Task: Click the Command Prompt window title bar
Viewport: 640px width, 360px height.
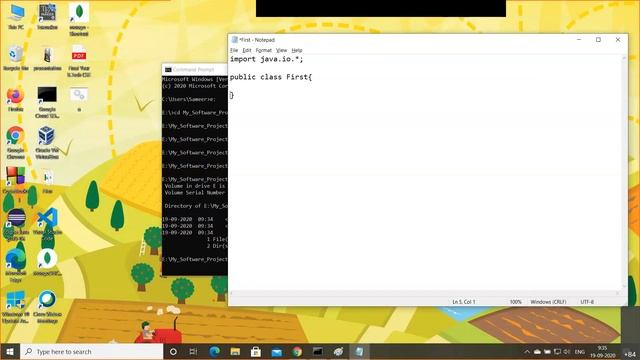Action: coord(195,69)
